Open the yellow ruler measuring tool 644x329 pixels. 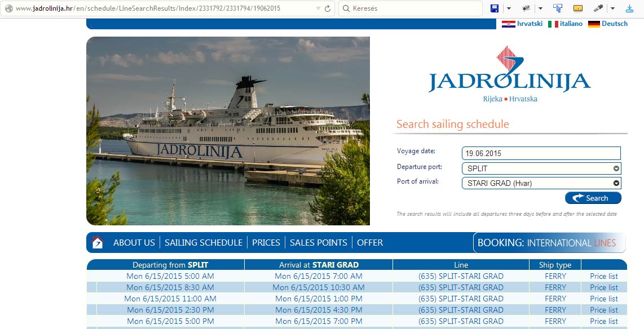tap(578, 8)
